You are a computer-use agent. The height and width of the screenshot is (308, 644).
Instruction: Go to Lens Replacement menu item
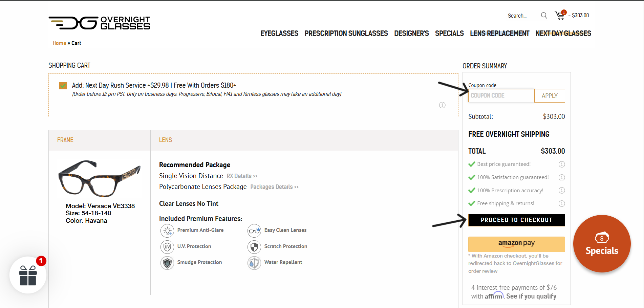point(499,34)
